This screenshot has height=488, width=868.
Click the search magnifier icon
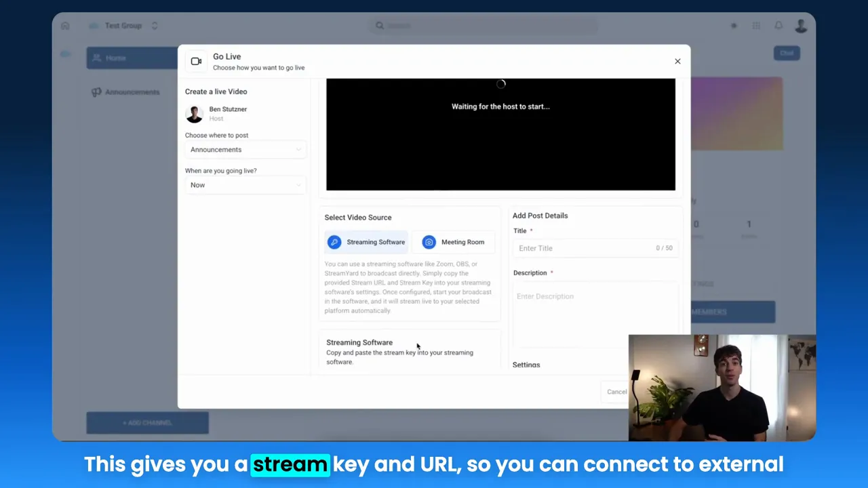(x=380, y=25)
